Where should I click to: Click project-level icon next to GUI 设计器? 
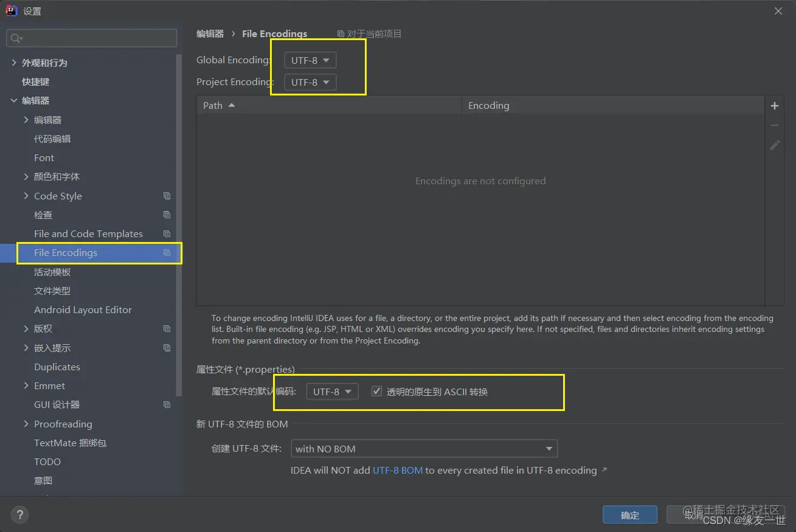[167, 404]
